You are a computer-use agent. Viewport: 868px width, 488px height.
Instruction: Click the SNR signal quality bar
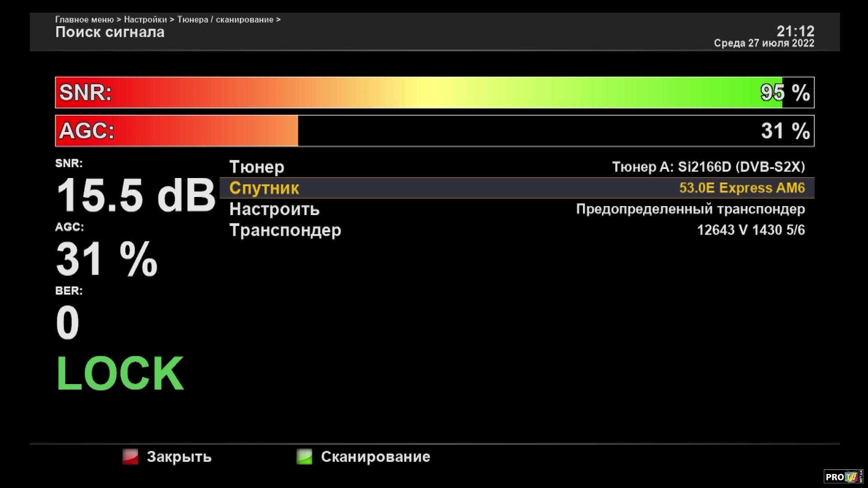click(434, 93)
